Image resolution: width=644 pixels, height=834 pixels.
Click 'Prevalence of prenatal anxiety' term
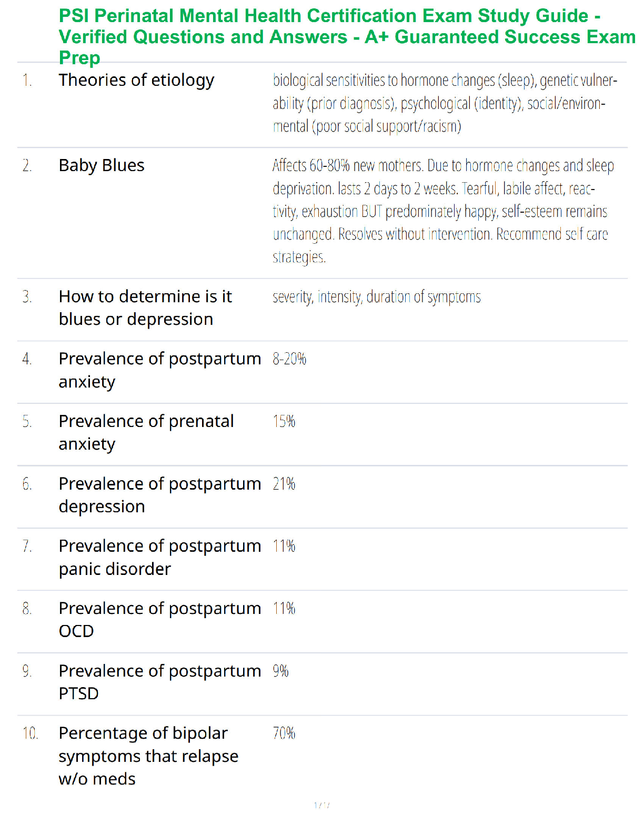[146, 433]
